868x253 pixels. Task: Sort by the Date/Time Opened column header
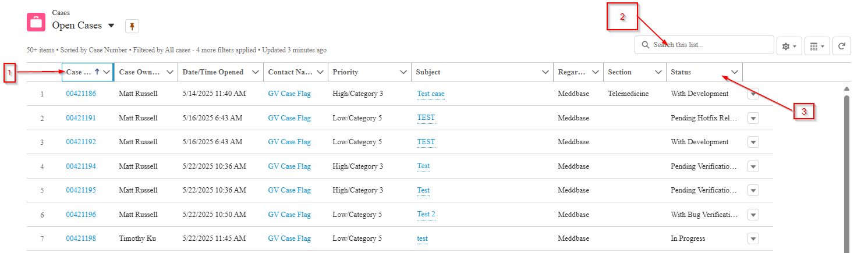212,72
